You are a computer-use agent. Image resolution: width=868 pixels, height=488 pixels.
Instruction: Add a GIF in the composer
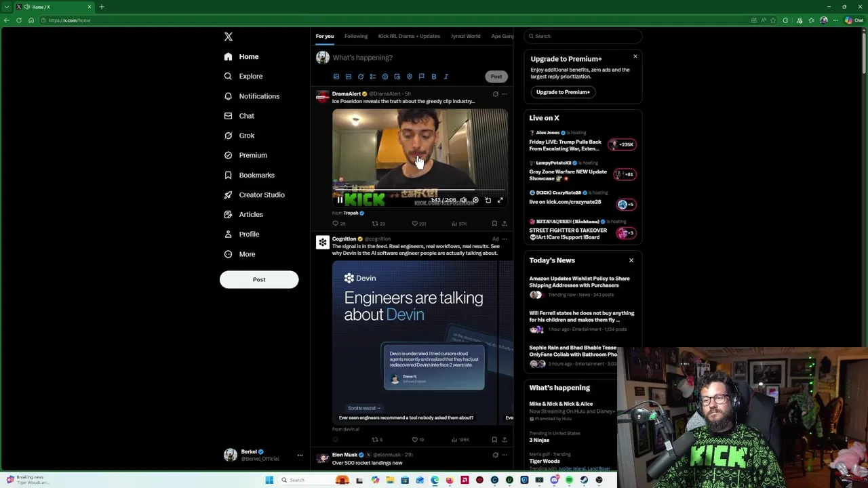(x=349, y=77)
